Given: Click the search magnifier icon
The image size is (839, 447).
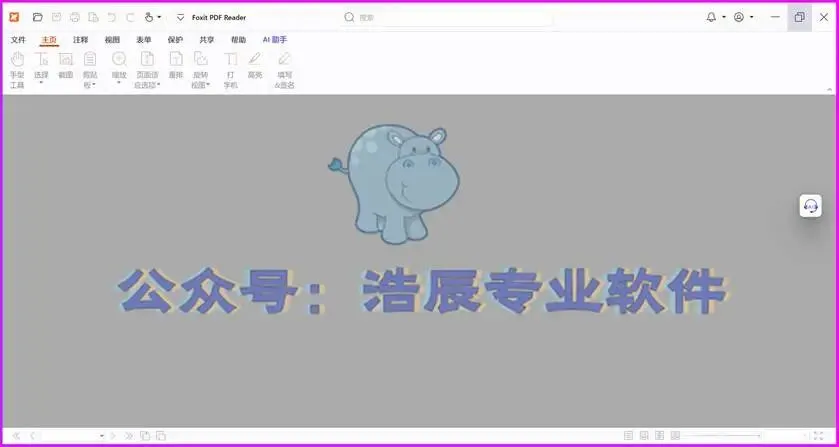Looking at the screenshot, I should click(x=349, y=17).
